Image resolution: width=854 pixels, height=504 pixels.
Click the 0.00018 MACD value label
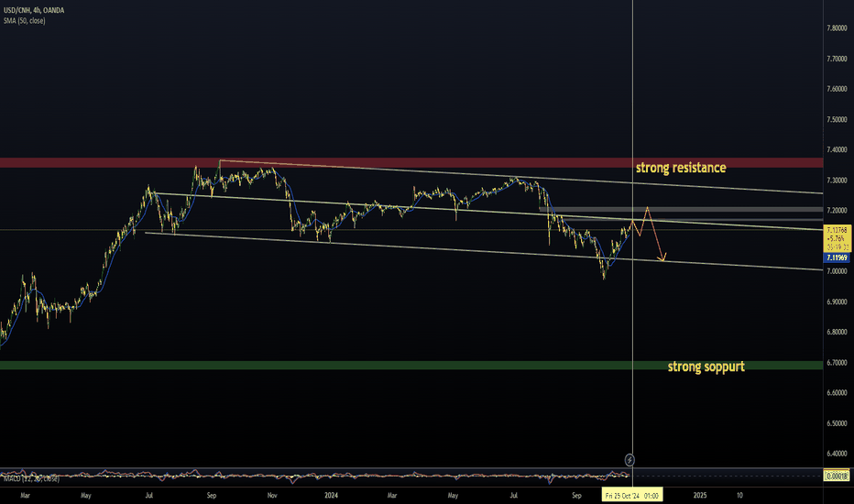(x=837, y=477)
